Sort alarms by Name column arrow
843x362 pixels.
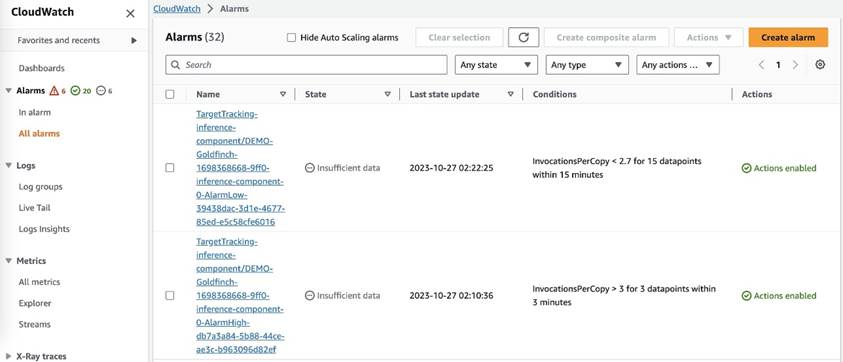coord(283,94)
